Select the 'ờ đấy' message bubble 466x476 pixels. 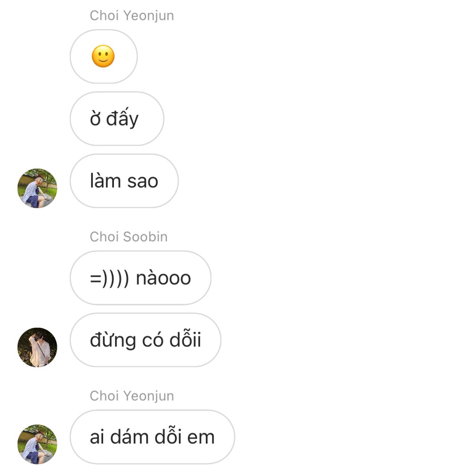[117, 119]
